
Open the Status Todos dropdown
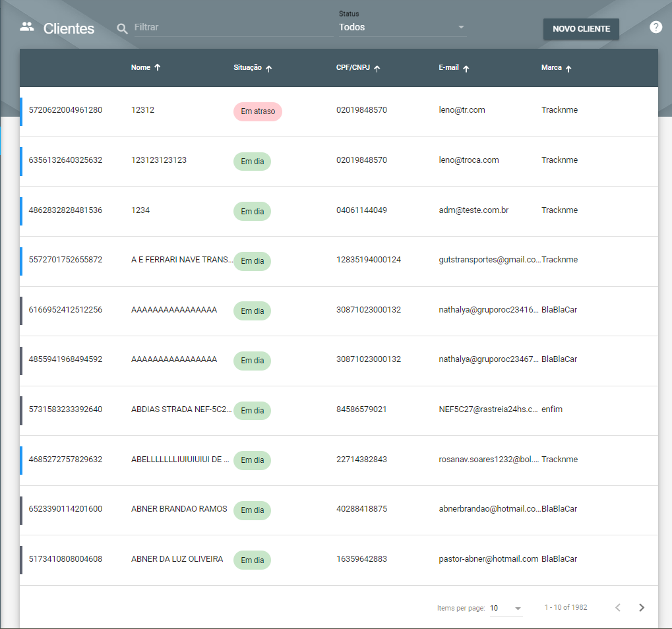[402, 28]
